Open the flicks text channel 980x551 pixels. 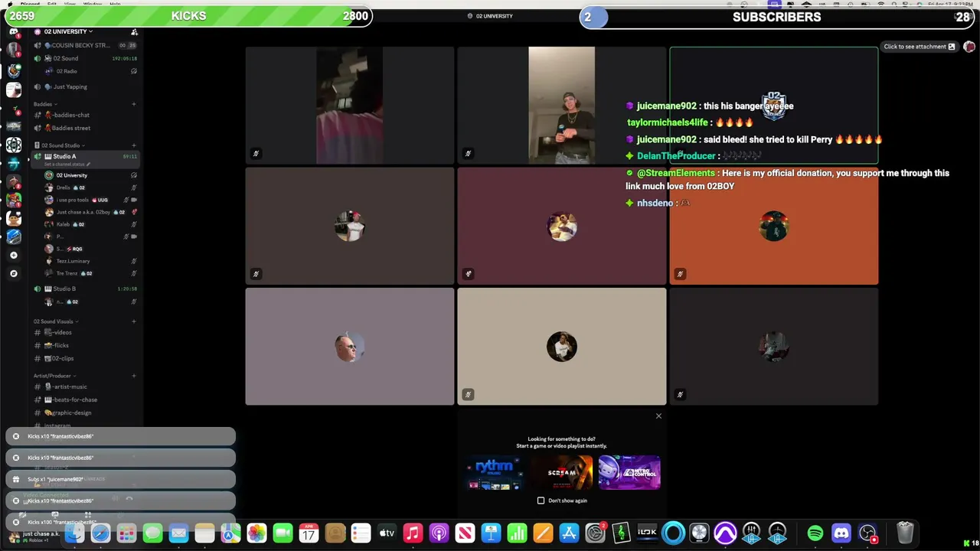84,345
